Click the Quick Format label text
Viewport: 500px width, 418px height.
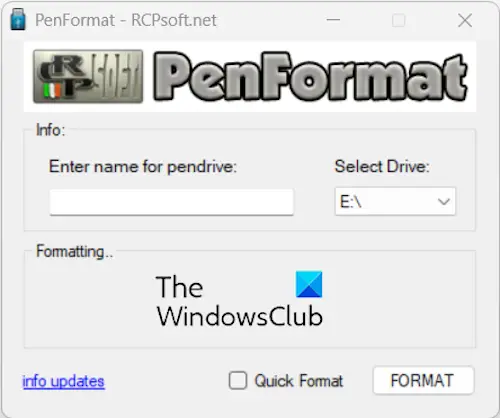click(x=299, y=381)
